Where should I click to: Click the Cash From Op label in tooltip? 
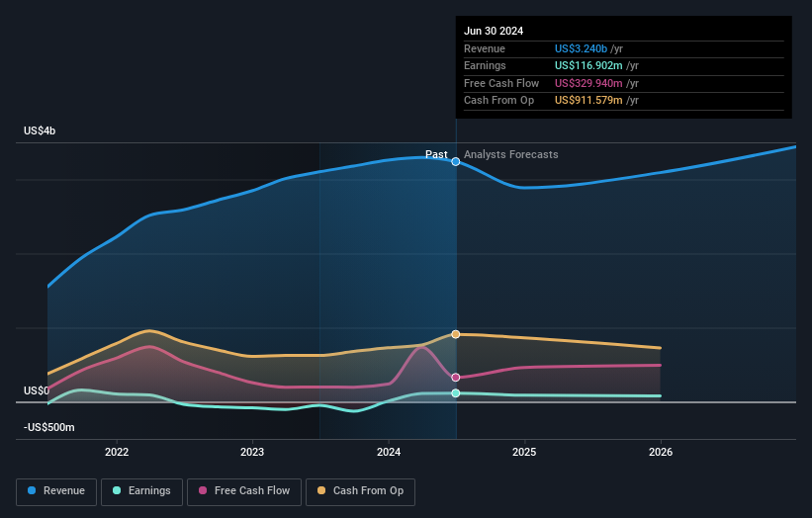click(x=498, y=101)
